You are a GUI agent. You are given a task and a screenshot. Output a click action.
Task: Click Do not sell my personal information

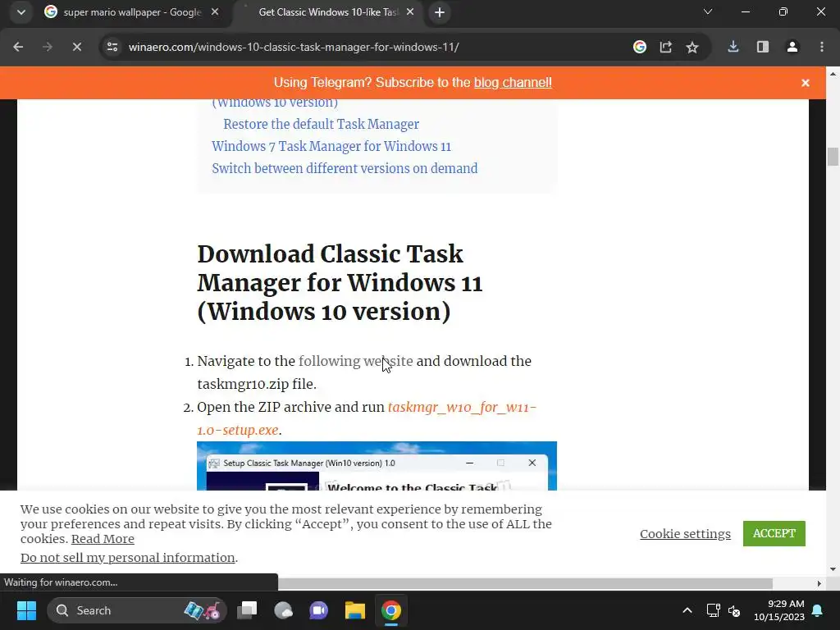(x=127, y=558)
